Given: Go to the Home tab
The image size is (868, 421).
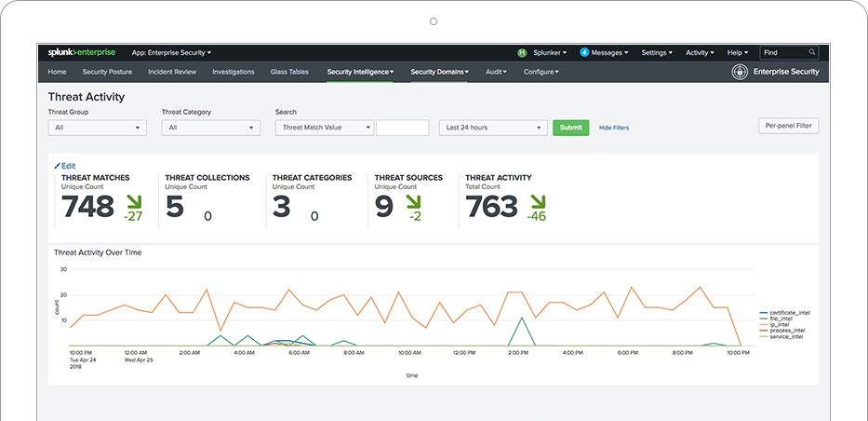Looking at the screenshot, I should coord(57,72).
